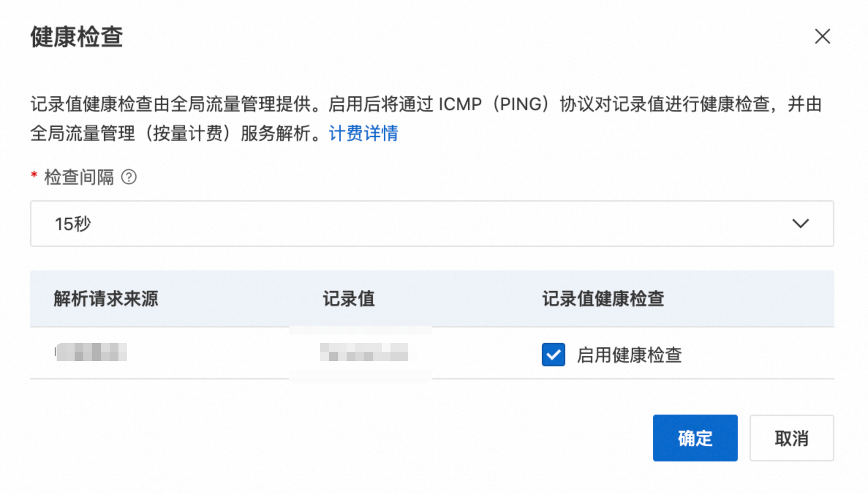Click the 解析请求来源 column header
Screen dimensions: 868x494
[106, 299]
